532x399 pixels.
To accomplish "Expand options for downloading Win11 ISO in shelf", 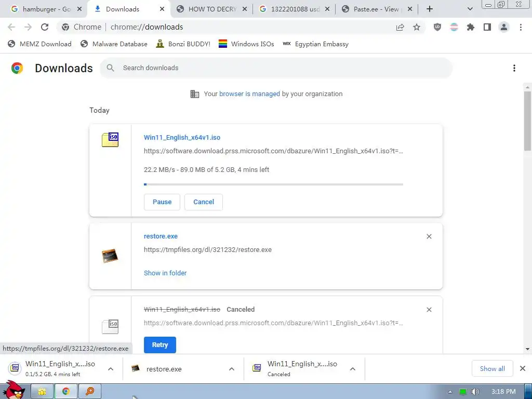I will tap(111, 369).
